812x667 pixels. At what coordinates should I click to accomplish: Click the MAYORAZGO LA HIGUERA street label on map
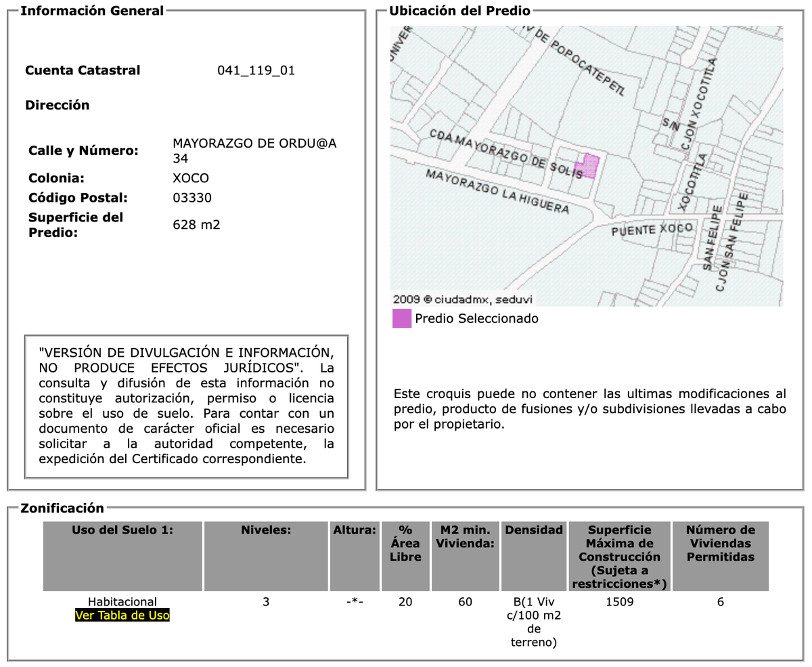click(x=497, y=191)
